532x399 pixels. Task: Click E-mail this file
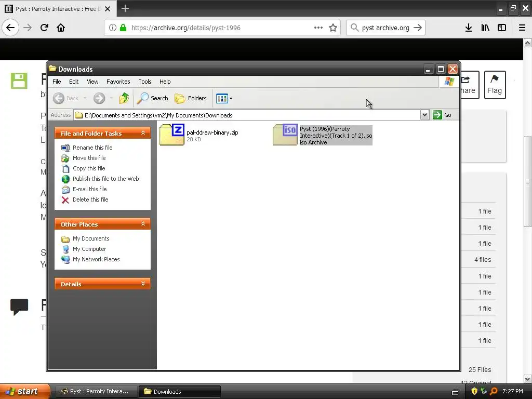tap(89, 189)
